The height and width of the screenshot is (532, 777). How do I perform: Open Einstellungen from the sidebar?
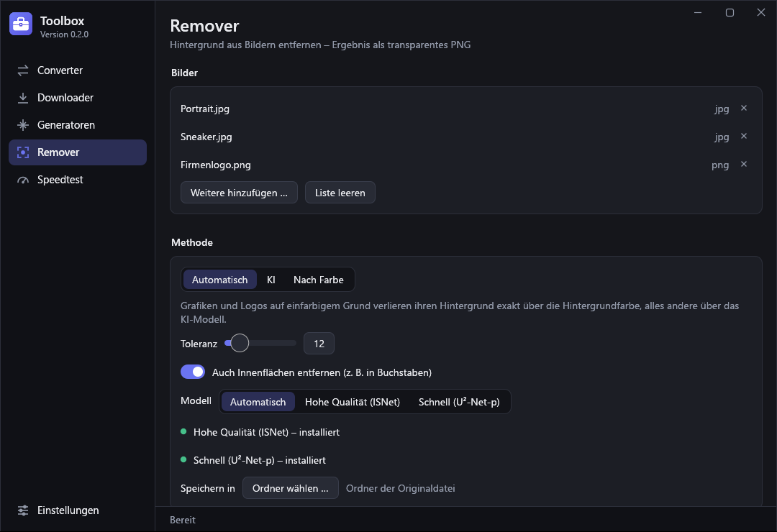point(78,510)
